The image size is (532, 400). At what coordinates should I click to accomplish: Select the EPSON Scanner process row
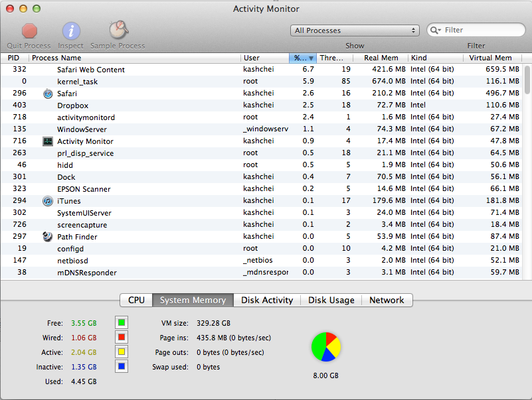point(261,189)
